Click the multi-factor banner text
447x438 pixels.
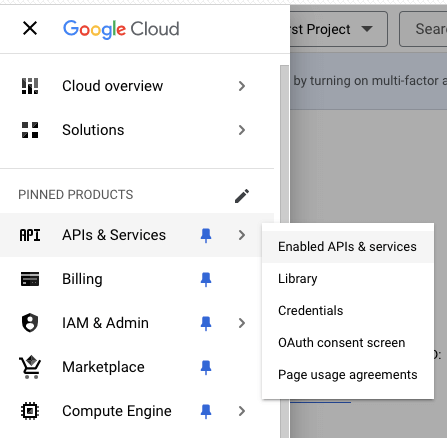coord(370,81)
